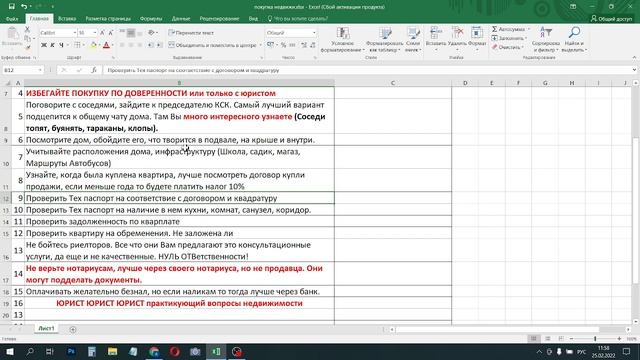Toggle bottom vertical alignment

(x=140, y=33)
